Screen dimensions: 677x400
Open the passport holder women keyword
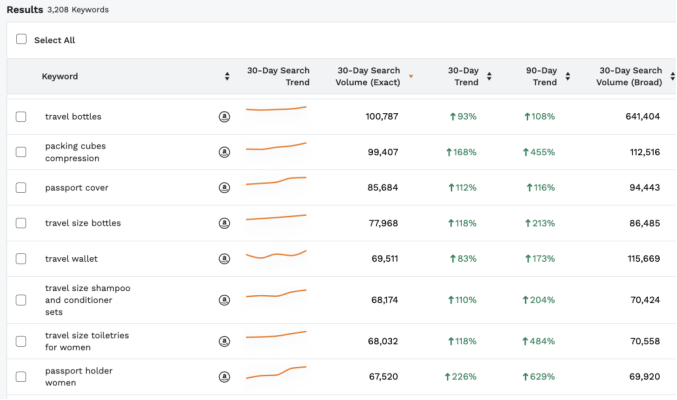77,377
